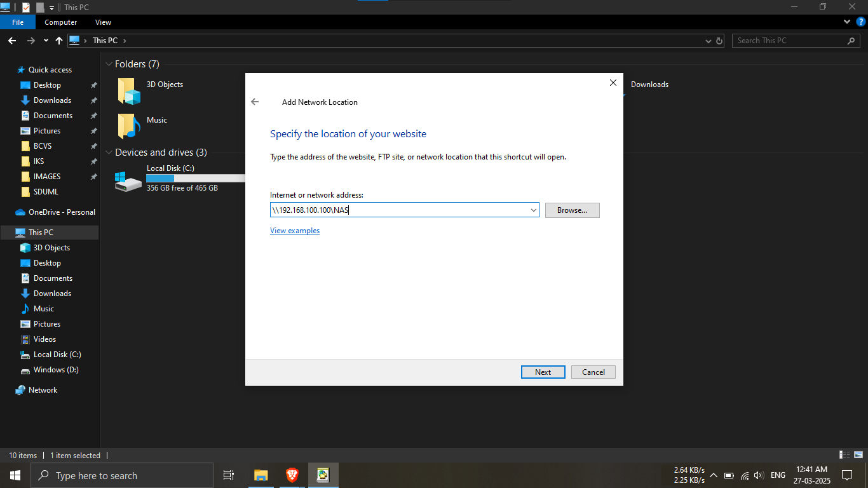The image size is (868, 488).
Task: Open Task View on the taskbar
Action: pyautogui.click(x=229, y=475)
